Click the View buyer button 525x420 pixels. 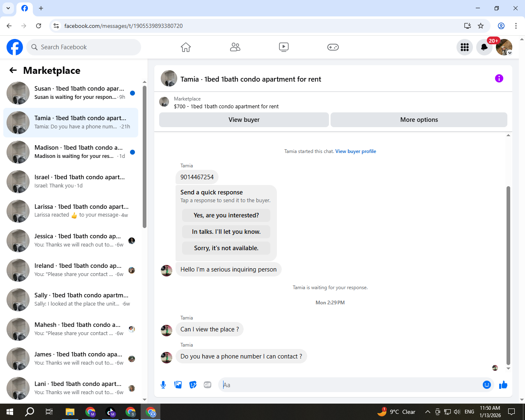244,120
